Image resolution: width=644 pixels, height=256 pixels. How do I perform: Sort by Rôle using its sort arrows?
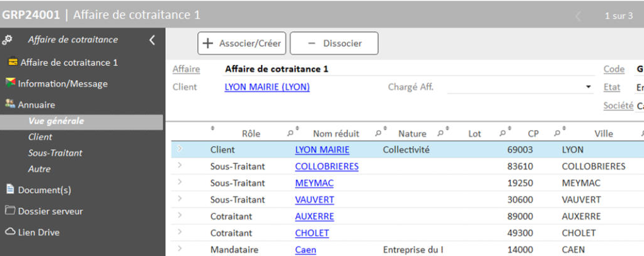tap(212, 128)
